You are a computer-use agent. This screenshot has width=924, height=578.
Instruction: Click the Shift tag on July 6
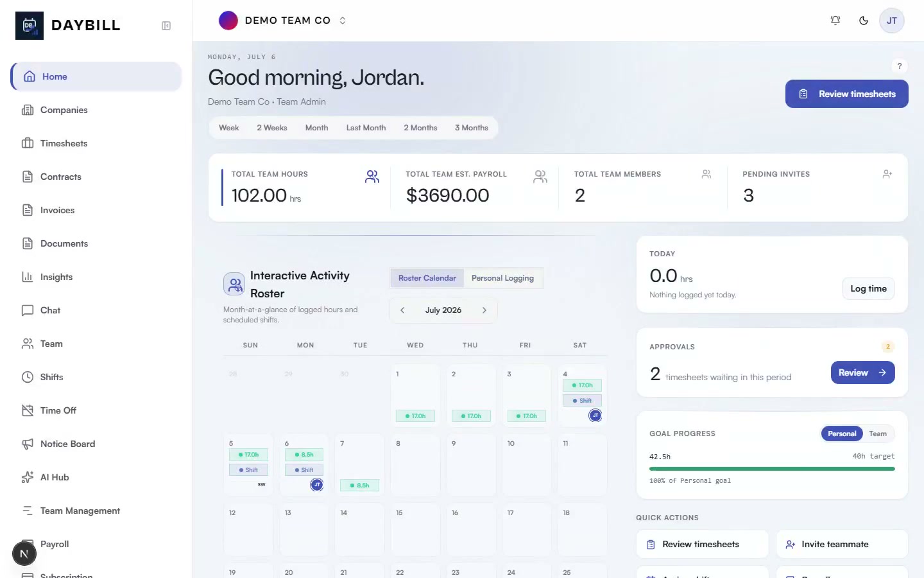pos(304,470)
